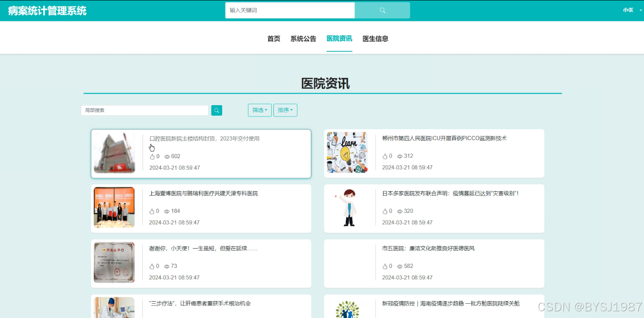The width and height of the screenshot is (644, 318).
Task: Click the 医院资讯 page heading
Action: click(325, 84)
